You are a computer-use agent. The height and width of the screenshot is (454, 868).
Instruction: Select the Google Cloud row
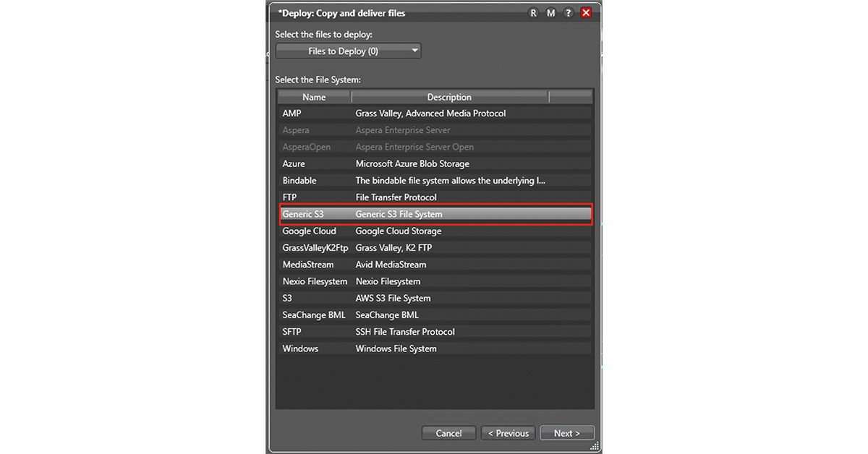(435, 231)
